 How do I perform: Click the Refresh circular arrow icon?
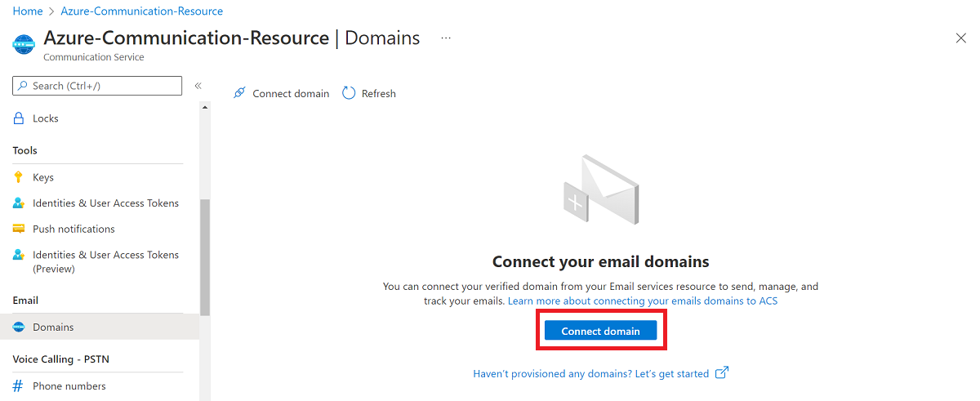click(x=349, y=93)
